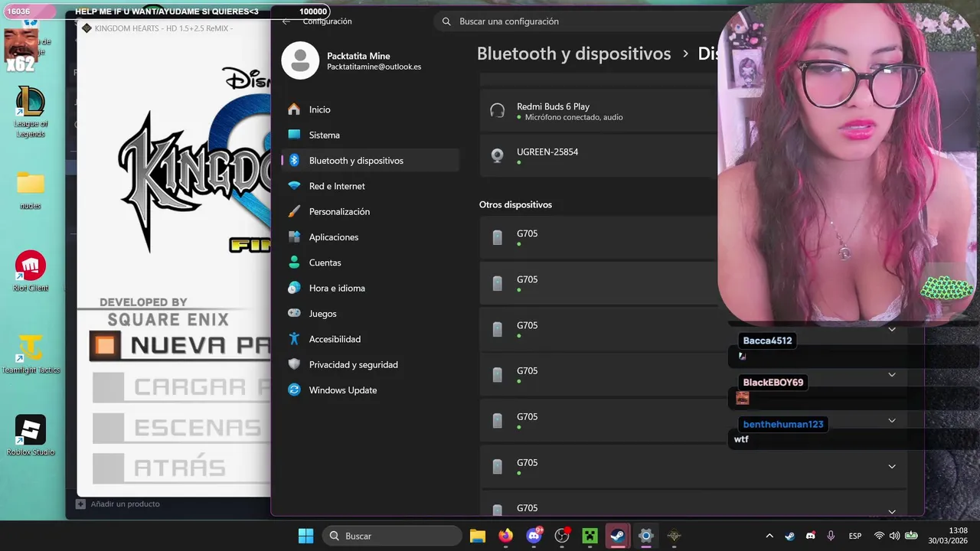The width and height of the screenshot is (980, 551).
Task: Launch Roblox Studio from the desktop
Action: [x=31, y=435]
